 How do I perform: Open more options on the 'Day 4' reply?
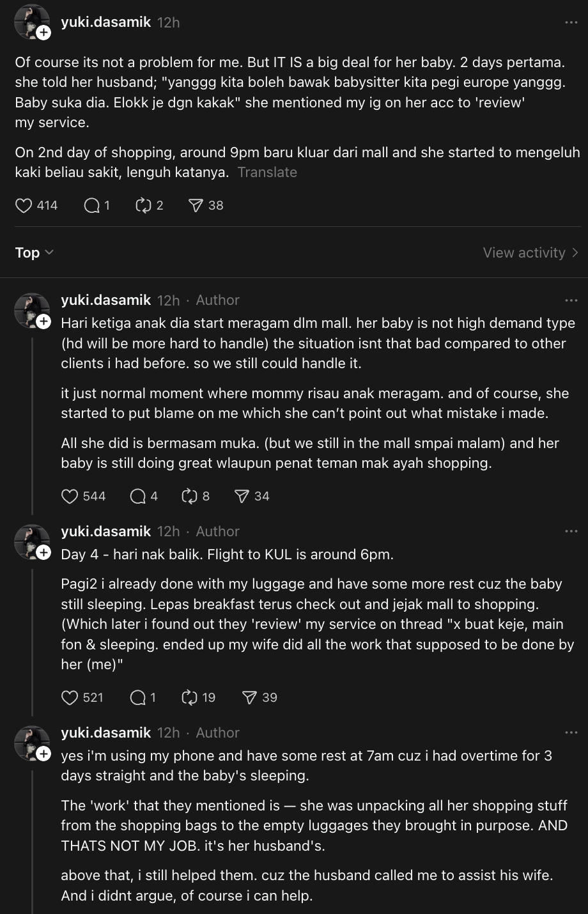[571, 532]
